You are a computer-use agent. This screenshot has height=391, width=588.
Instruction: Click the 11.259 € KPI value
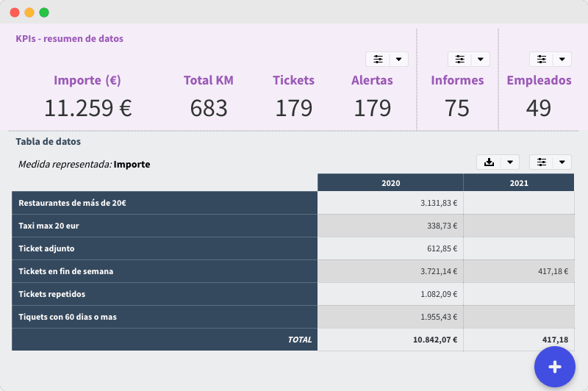coord(88,108)
